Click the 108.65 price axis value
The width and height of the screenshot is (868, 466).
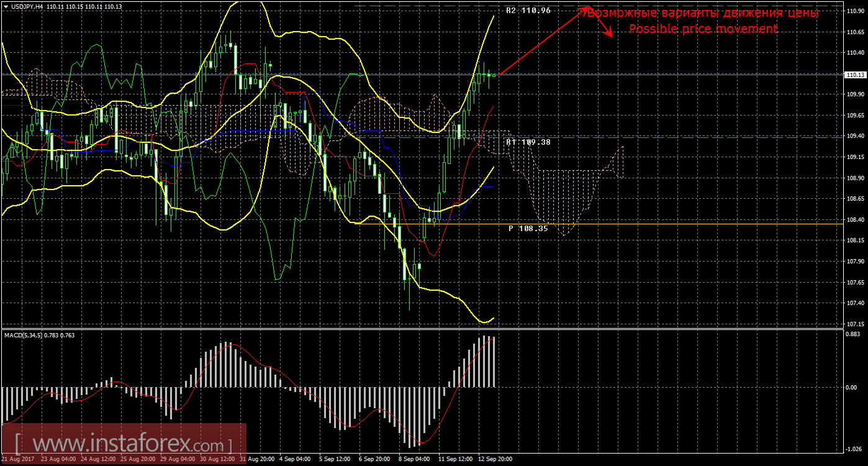pos(856,199)
